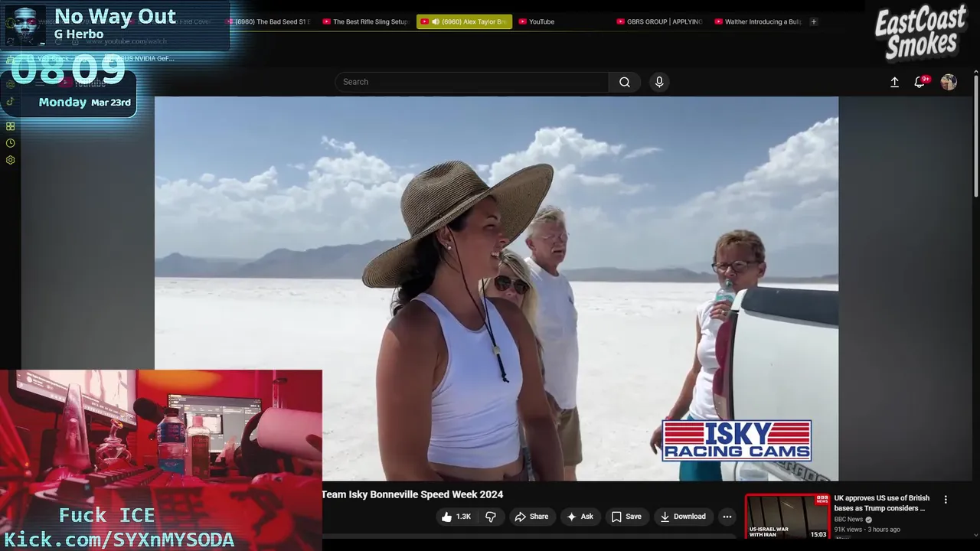Click the video title 'Team Isky Bonneville Speed Week 2024'
The width and height of the screenshot is (980, 551).
412,494
